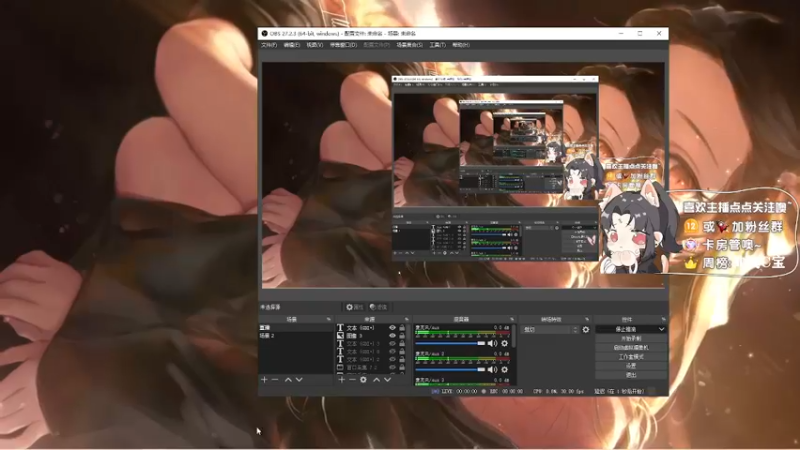The width and height of the screenshot is (800, 450).
Task: Click the window icon of 窗口采集 source
Action: 340,367
